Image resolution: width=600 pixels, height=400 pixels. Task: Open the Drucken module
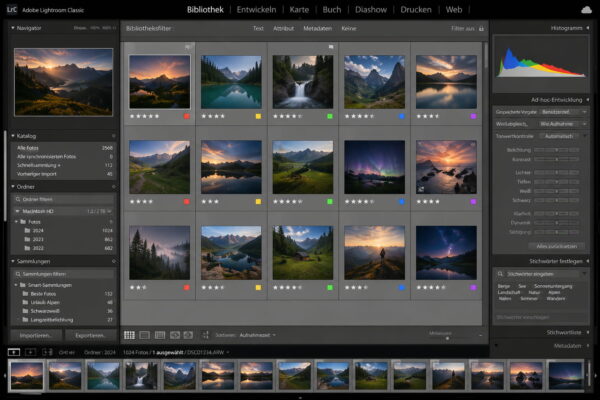click(416, 10)
